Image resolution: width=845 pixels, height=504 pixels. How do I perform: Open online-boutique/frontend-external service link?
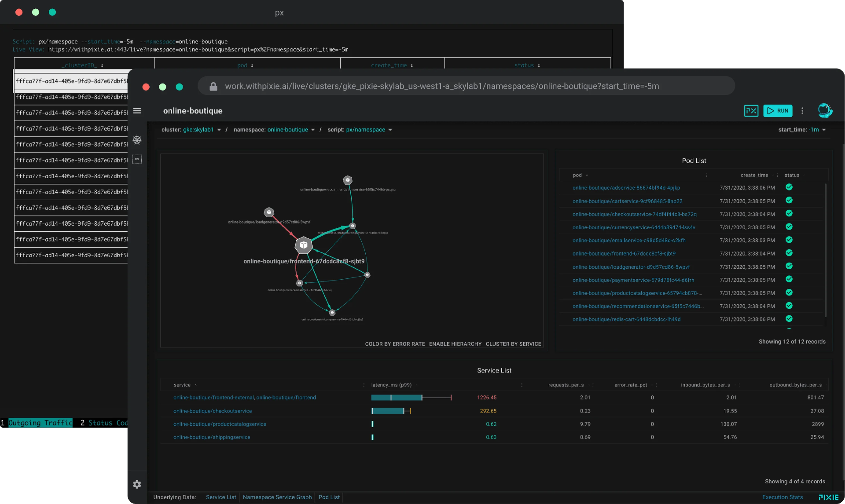pyautogui.click(x=213, y=398)
